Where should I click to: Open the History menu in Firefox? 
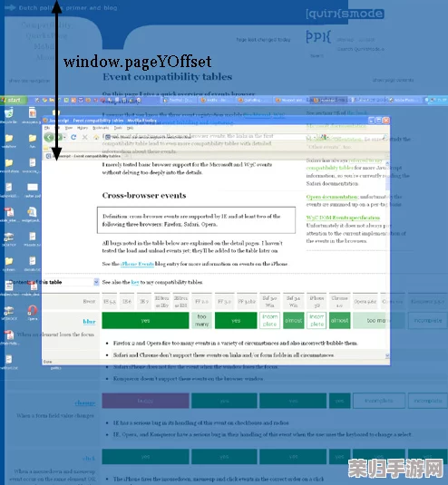click(83, 128)
